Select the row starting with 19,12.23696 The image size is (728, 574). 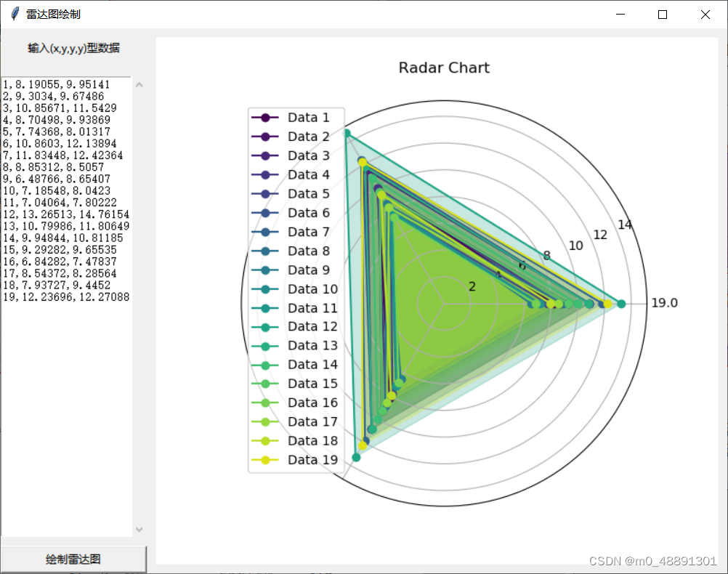(x=65, y=296)
